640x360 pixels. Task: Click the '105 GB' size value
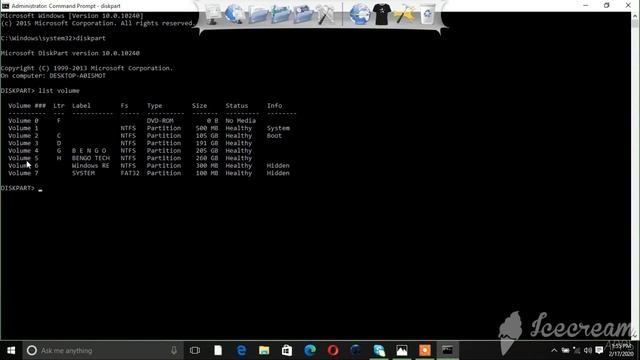click(x=207, y=136)
